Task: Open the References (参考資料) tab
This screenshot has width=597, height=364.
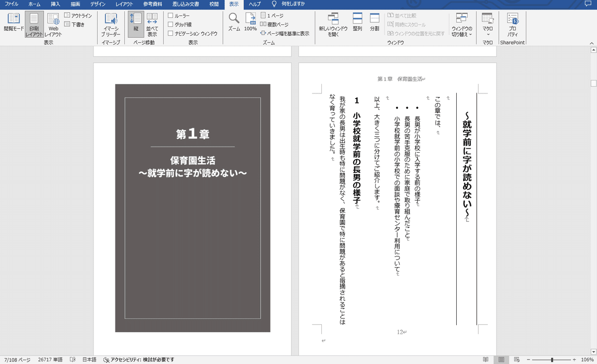Action: (x=153, y=3)
